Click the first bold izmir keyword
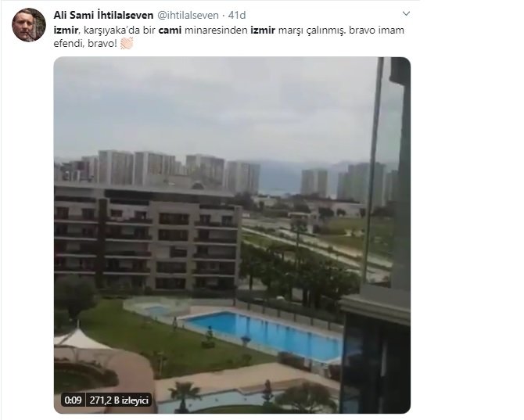Image resolution: width=524 pixels, height=420 pixels. tap(66, 30)
